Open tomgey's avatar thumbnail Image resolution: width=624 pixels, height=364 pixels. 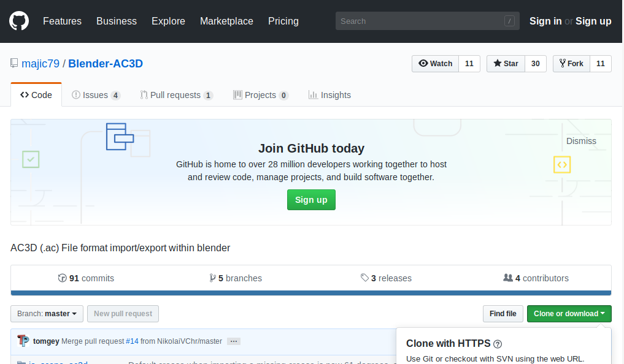[23, 341]
